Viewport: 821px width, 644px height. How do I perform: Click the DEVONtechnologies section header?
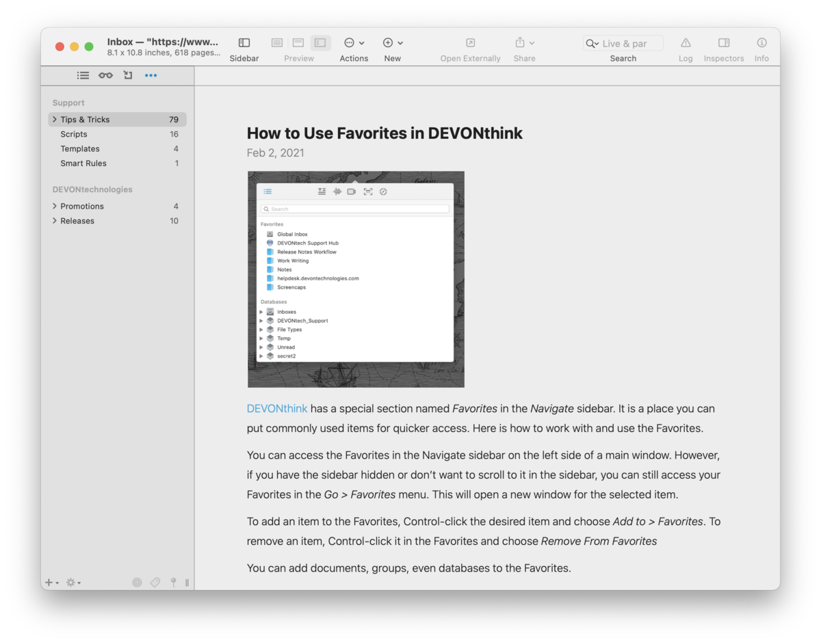[92, 189]
